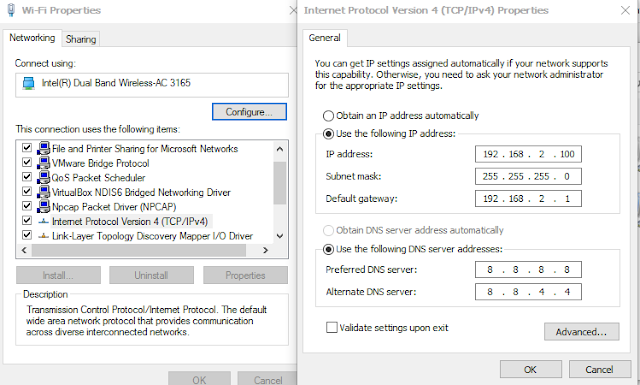640x385 pixels.
Task: Select 'File and Printer Sharing for Microsoft Networks' row
Action: (145, 149)
